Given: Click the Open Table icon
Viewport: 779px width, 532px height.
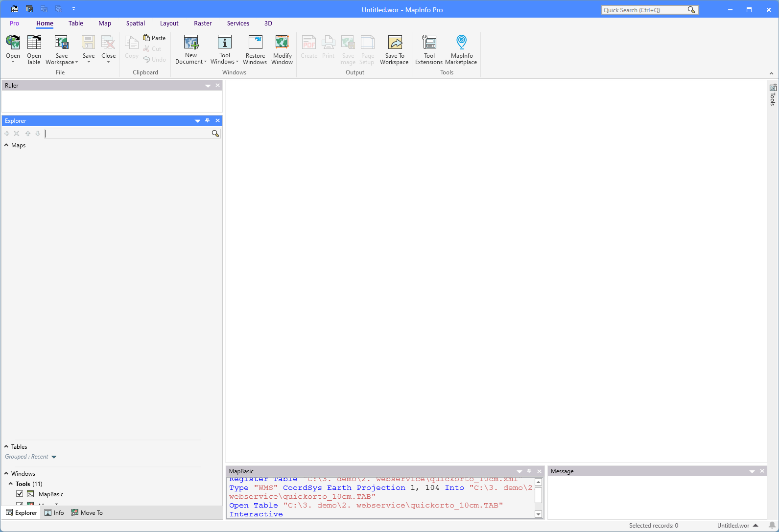Looking at the screenshot, I should pos(34,43).
